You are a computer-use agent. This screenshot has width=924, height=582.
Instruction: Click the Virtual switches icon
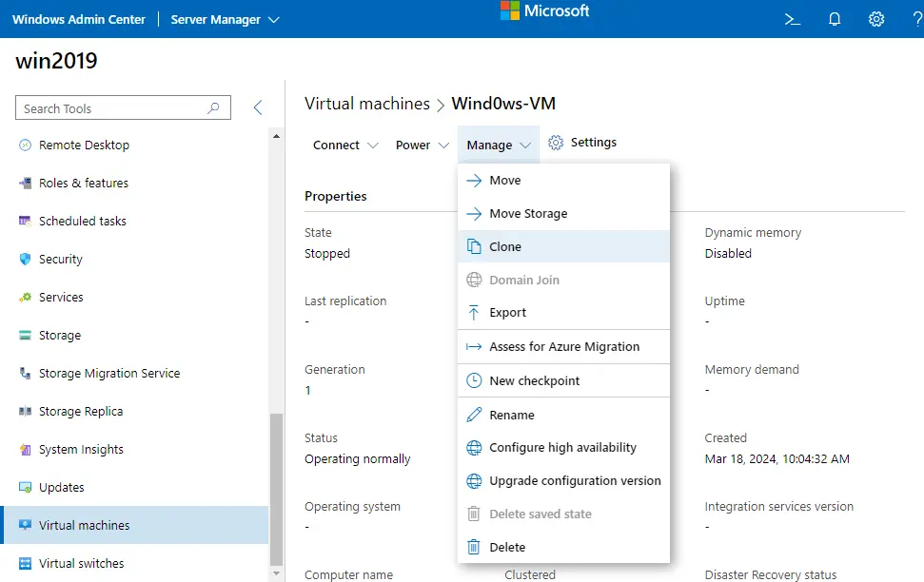[x=25, y=563]
